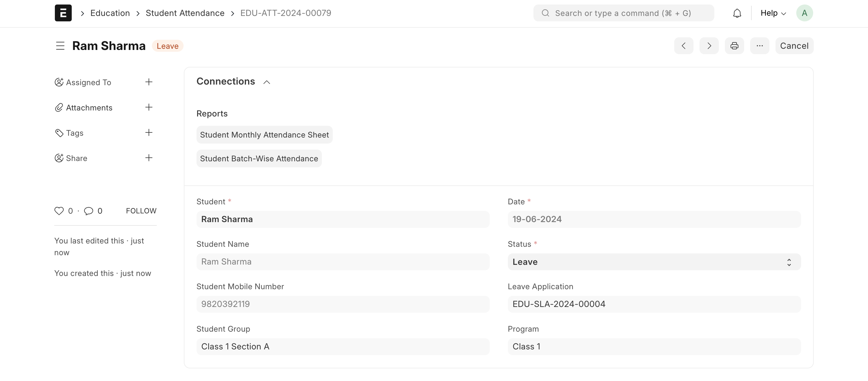868x381 pixels.
Task: Share the document via the Share plus icon
Action: [x=149, y=157]
